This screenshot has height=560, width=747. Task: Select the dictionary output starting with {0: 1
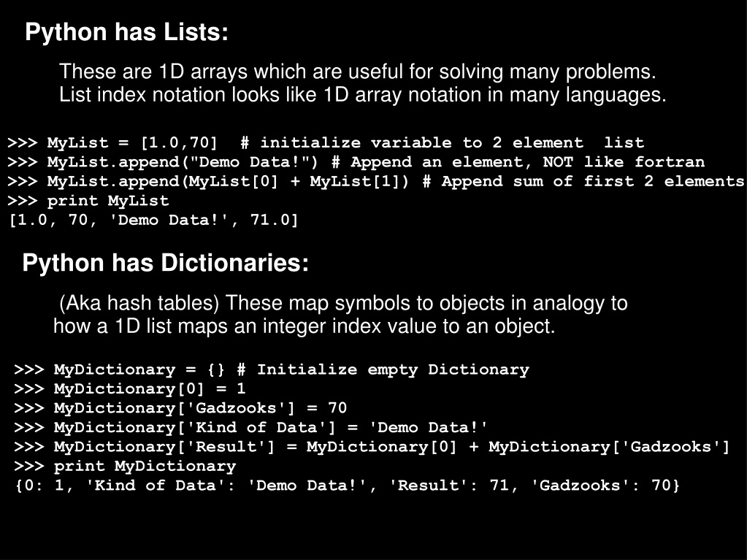click(x=348, y=486)
